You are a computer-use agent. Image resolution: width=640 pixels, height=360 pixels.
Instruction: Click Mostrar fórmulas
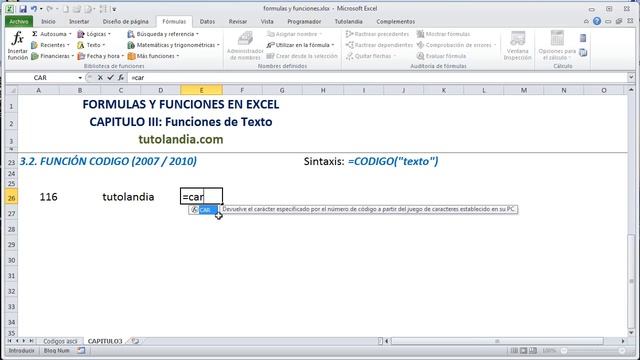[443, 34]
